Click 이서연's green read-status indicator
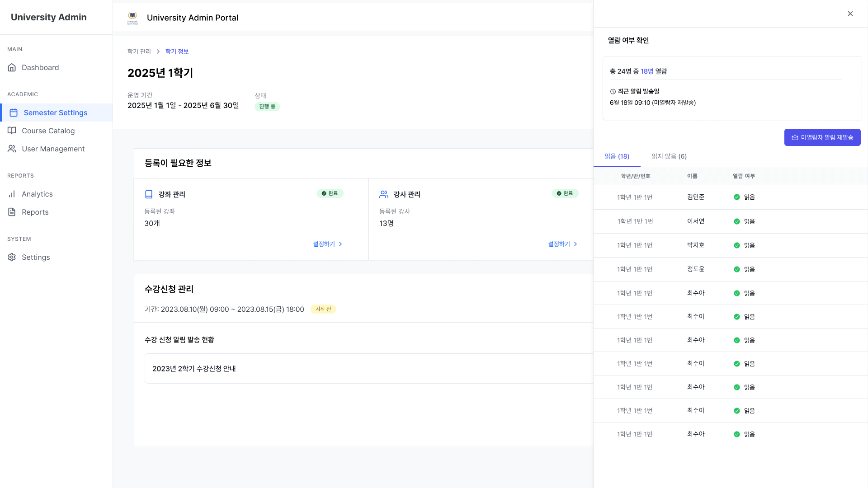868x488 pixels. pos(737,221)
